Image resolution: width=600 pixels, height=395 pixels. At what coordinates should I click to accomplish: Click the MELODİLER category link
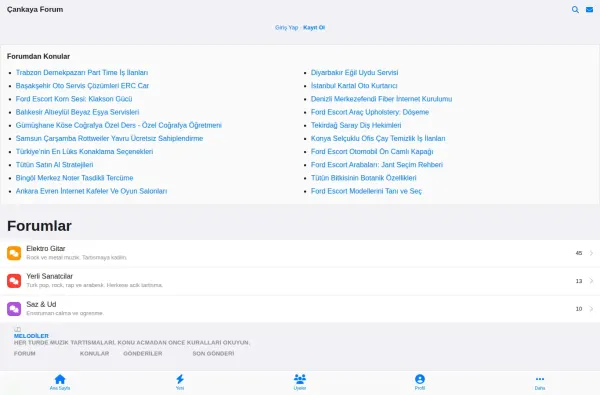tap(31, 336)
